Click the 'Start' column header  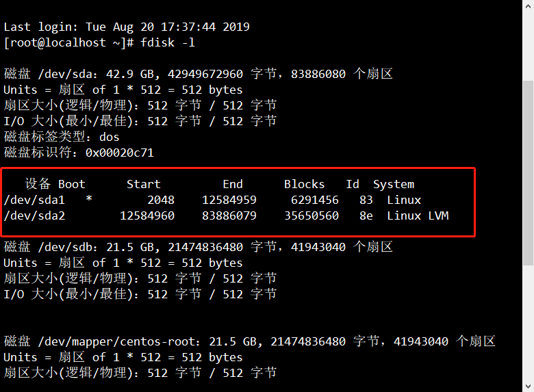click(x=143, y=184)
